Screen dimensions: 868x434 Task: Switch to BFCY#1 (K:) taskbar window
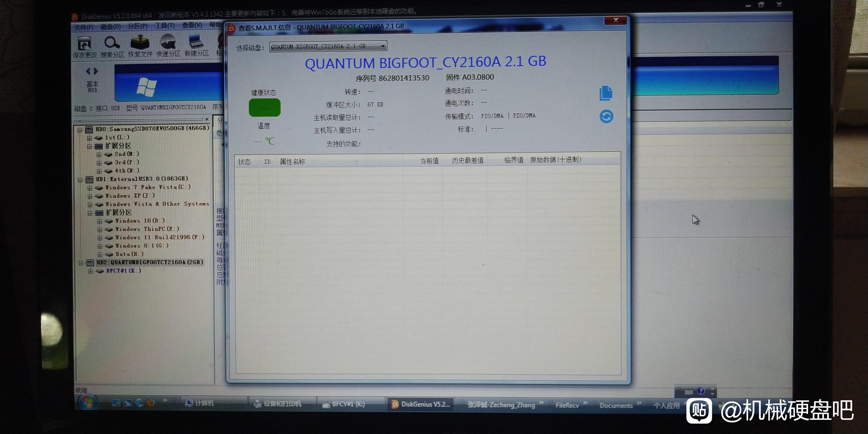(351, 404)
